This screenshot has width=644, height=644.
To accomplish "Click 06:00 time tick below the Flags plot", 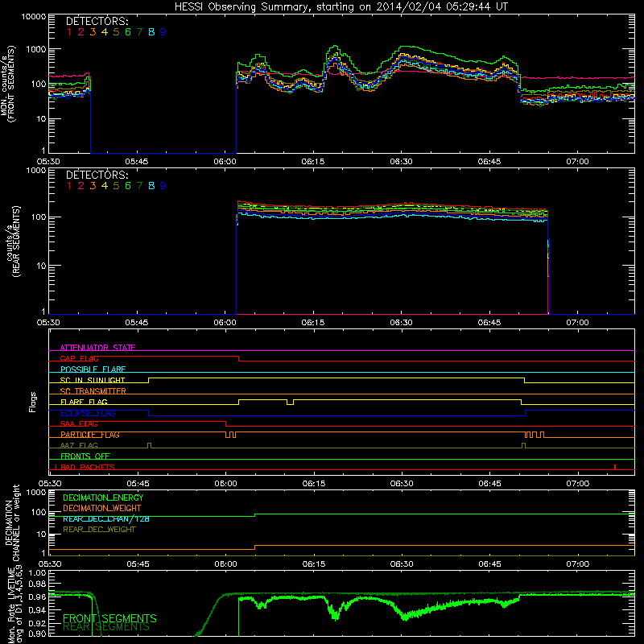I will (225, 484).
